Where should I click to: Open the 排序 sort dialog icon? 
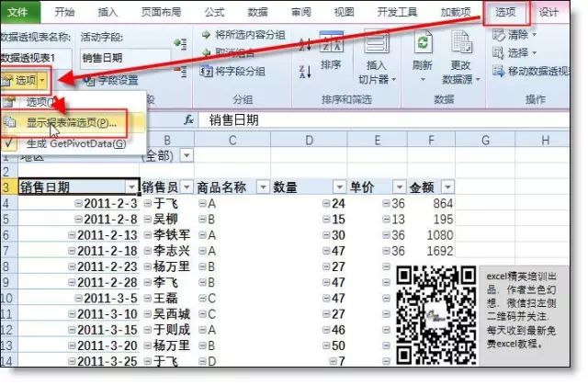pos(331,41)
